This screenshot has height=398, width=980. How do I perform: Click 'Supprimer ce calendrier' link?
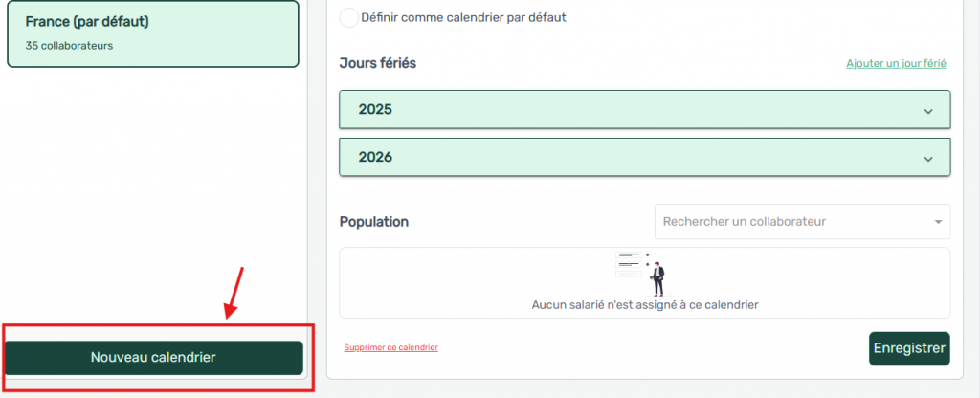[x=390, y=347]
